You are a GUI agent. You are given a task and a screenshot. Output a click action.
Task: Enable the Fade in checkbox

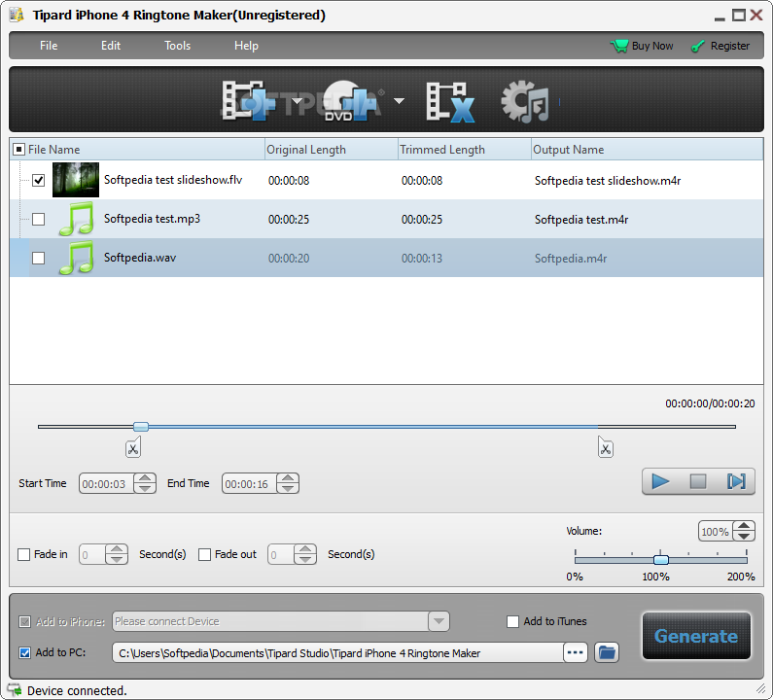(x=23, y=554)
